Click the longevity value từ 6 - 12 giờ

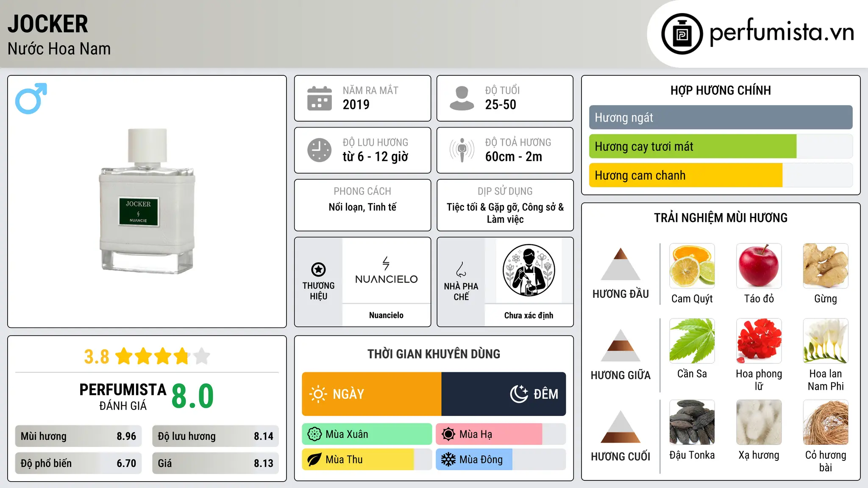tap(376, 157)
